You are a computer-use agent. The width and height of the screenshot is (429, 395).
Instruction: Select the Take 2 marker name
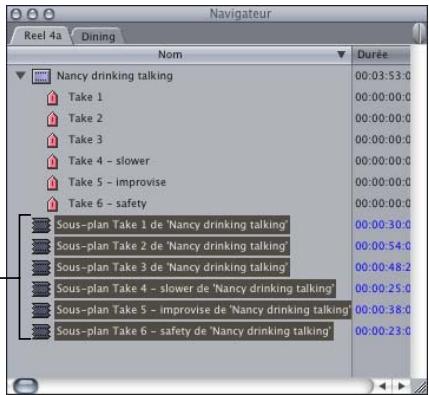(85, 118)
